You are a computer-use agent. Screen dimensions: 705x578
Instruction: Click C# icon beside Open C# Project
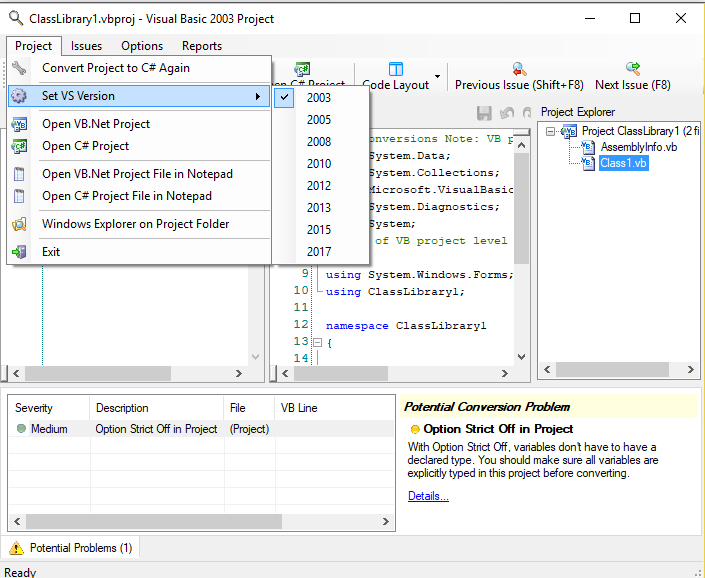pyautogui.click(x=19, y=146)
